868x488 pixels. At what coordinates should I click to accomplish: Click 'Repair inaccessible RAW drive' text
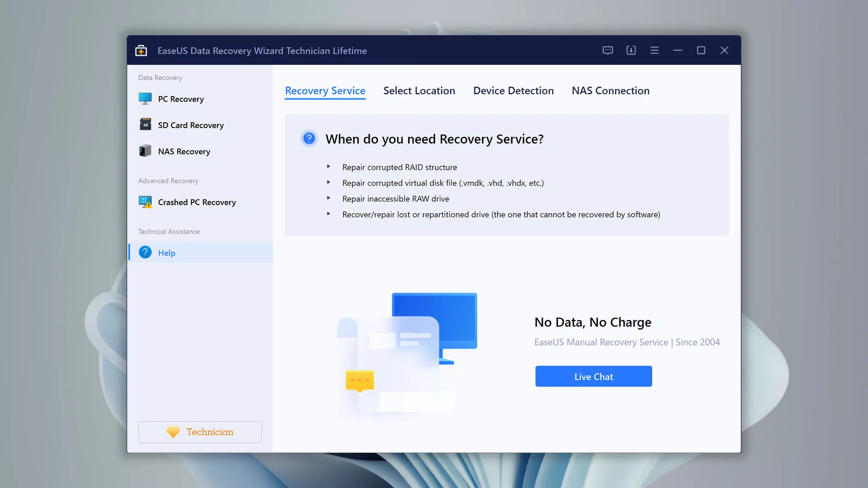tap(396, 199)
